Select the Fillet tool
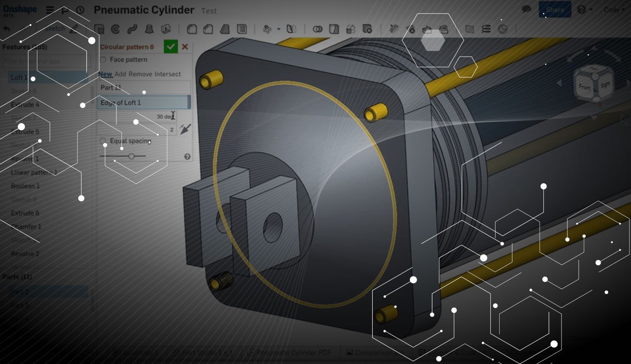Image resolution: width=631 pixels, height=364 pixels. [192, 29]
